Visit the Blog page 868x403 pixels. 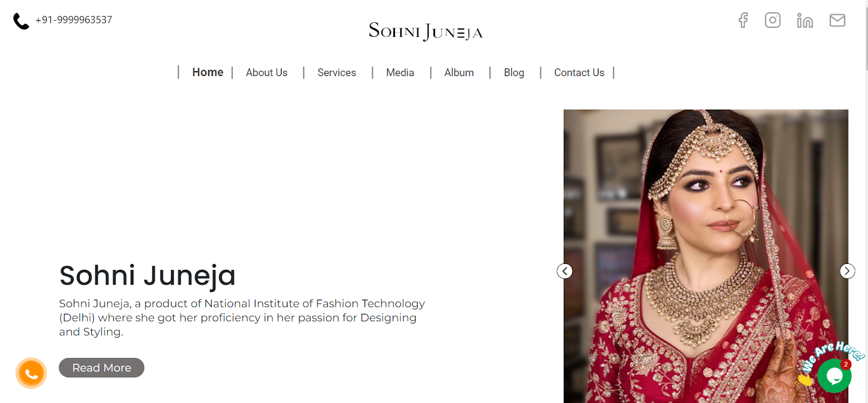(x=514, y=72)
